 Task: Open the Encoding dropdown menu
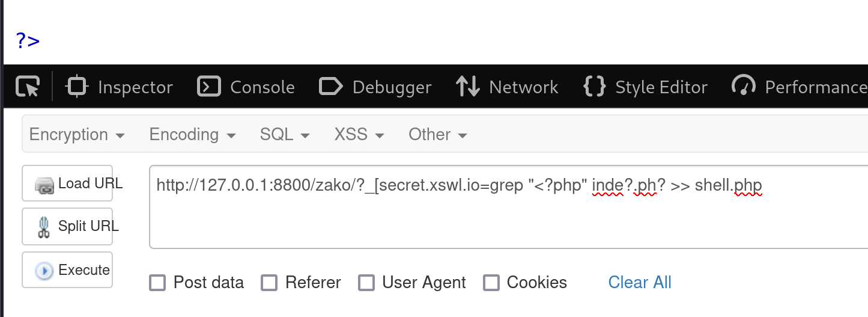192,134
